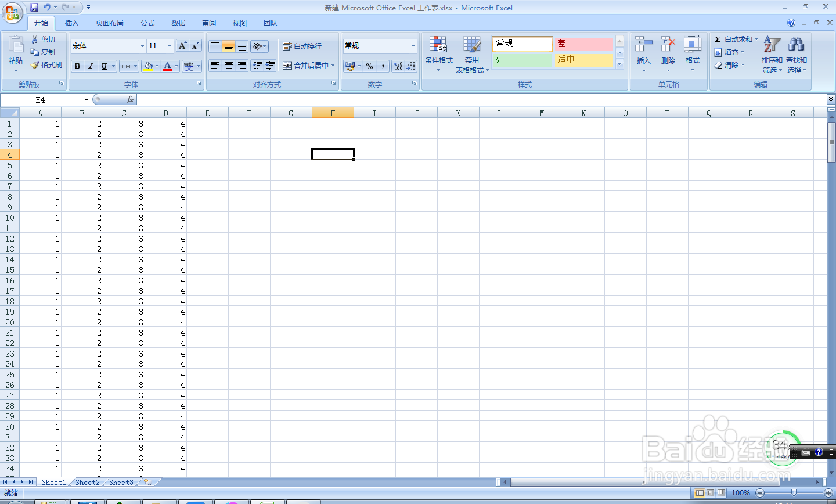This screenshot has height=504, width=836.
Task: Apply yellow fill color bucket
Action: point(148,66)
